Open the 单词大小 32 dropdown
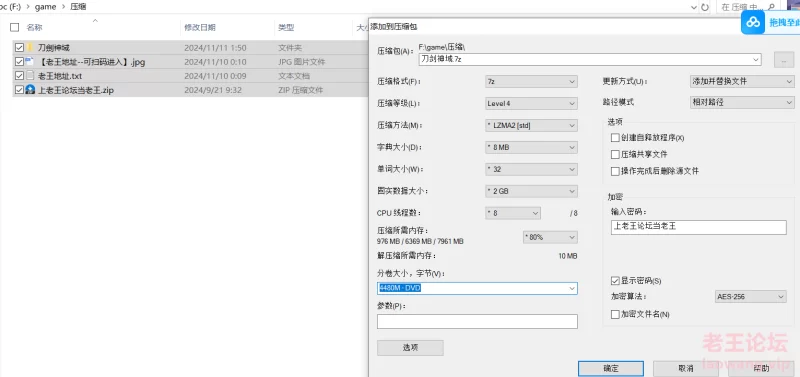 [532, 169]
